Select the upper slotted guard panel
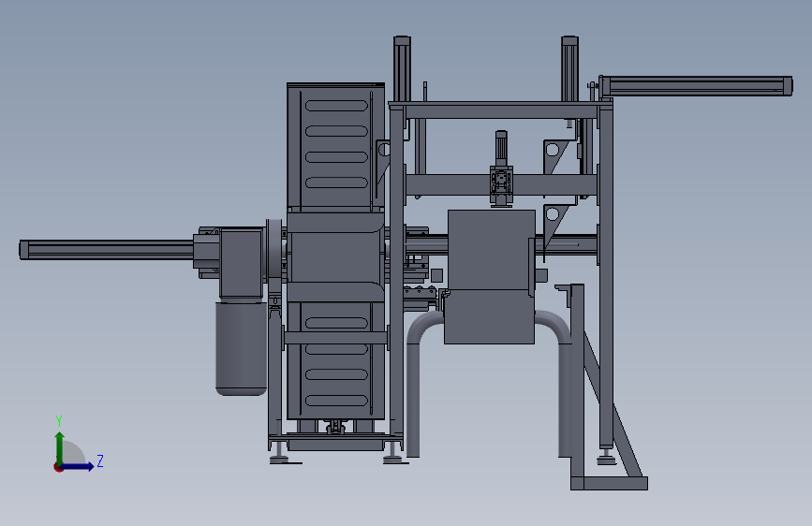Screen dimensions: 812x526 [x=336, y=146]
